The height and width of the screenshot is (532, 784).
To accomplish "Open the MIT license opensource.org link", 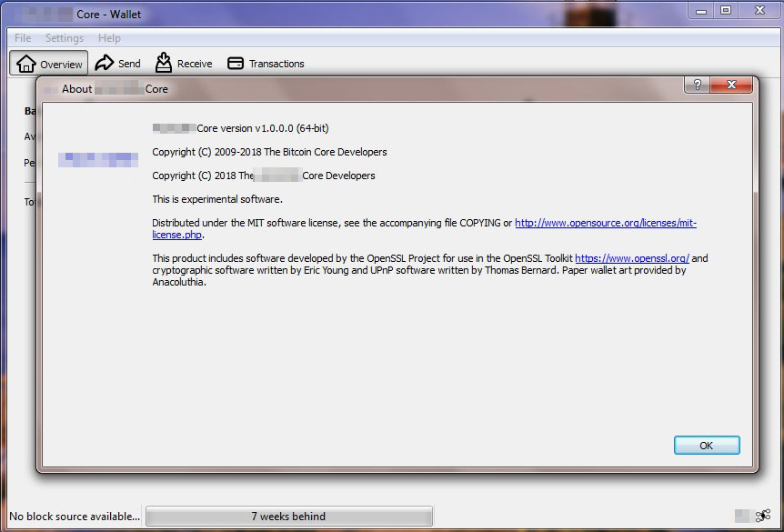I will [x=425, y=228].
